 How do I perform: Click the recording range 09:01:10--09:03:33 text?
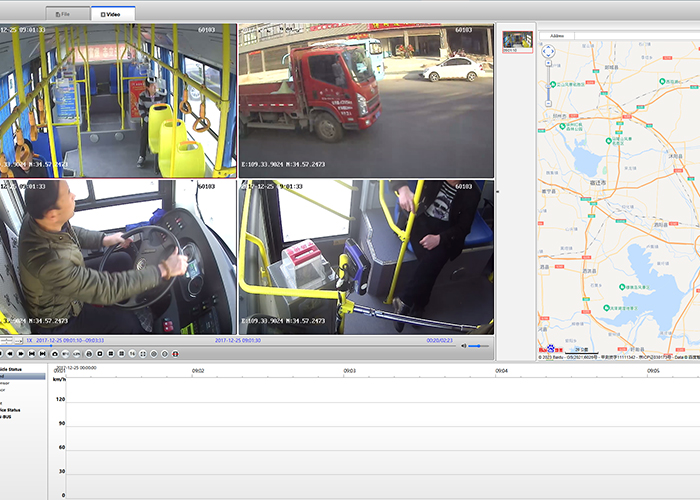click(x=70, y=340)
